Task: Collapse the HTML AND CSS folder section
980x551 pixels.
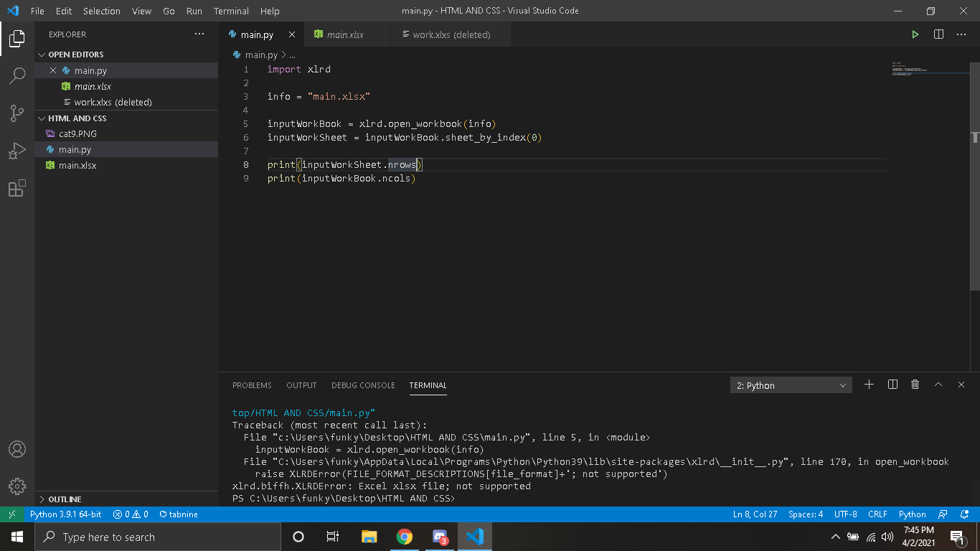Action: tap(77, 118)
